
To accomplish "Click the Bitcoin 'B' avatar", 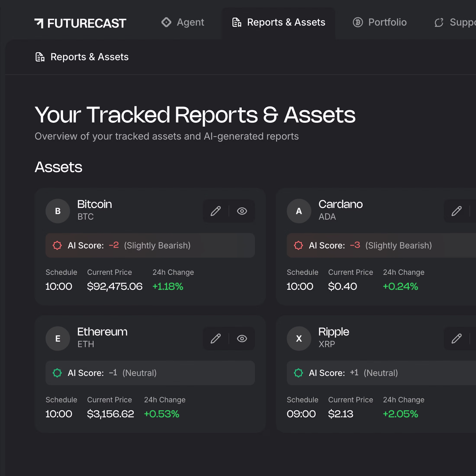I will point(58,211).
